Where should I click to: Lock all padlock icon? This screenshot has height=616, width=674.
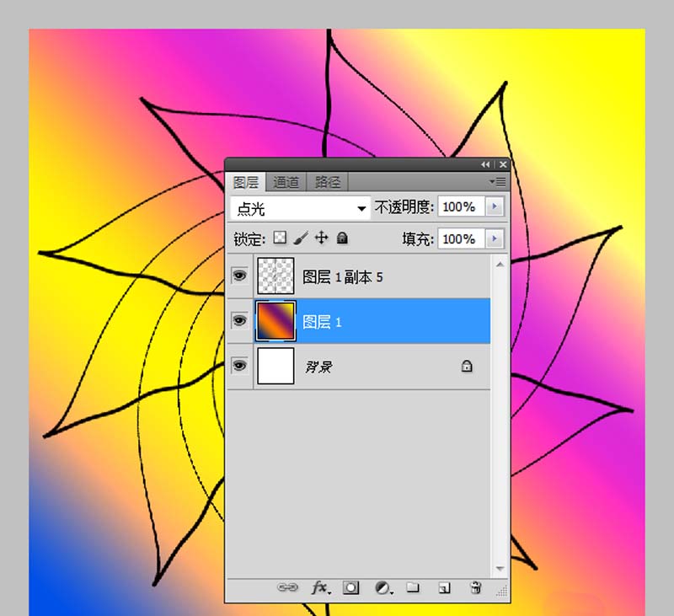click(x=342, y=238)
